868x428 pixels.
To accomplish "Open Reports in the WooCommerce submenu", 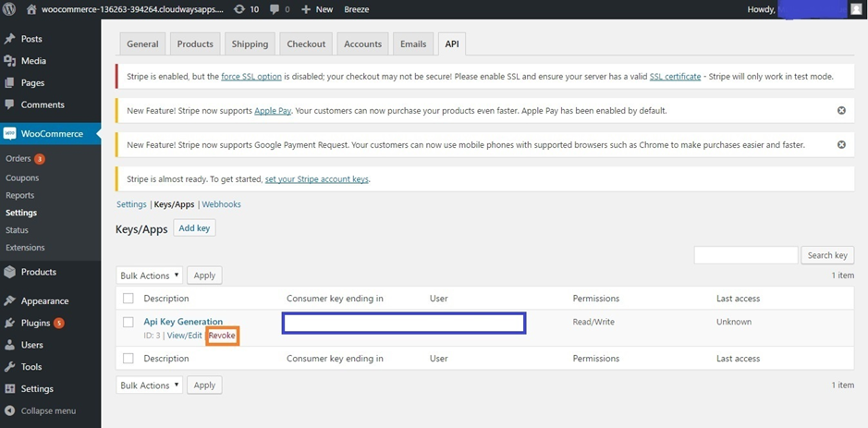I will [20, 195].
